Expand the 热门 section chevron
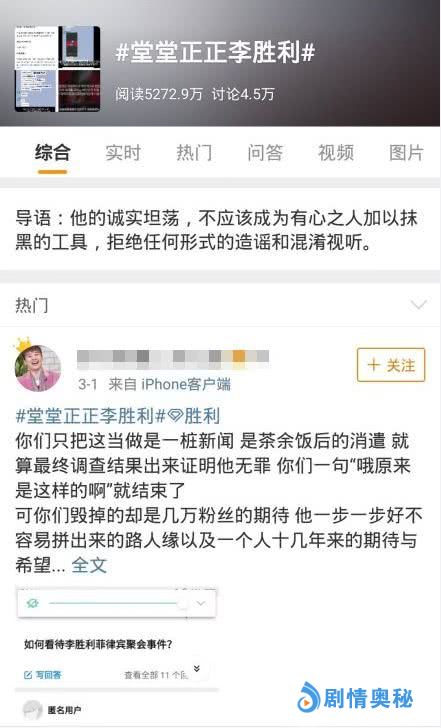This screenshot has width=441, height=728. [x=419, y=305]
